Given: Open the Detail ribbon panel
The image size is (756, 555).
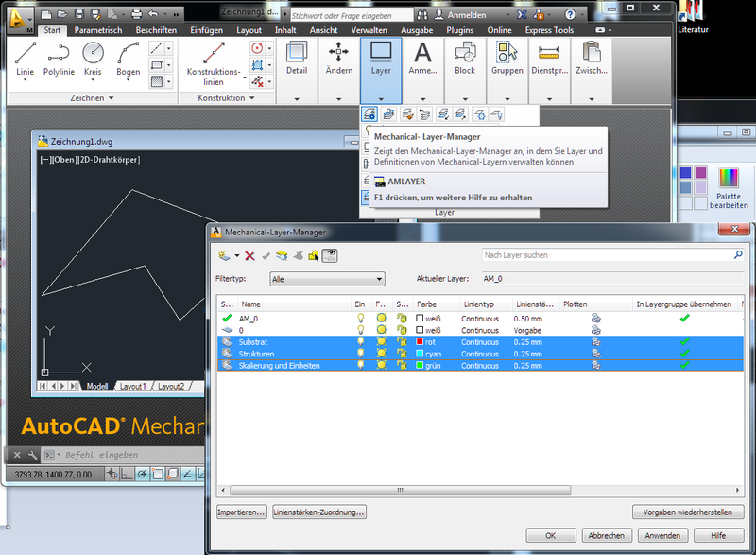Looking at the screenshot, I should pyautogui.click(x=297, y=71).
